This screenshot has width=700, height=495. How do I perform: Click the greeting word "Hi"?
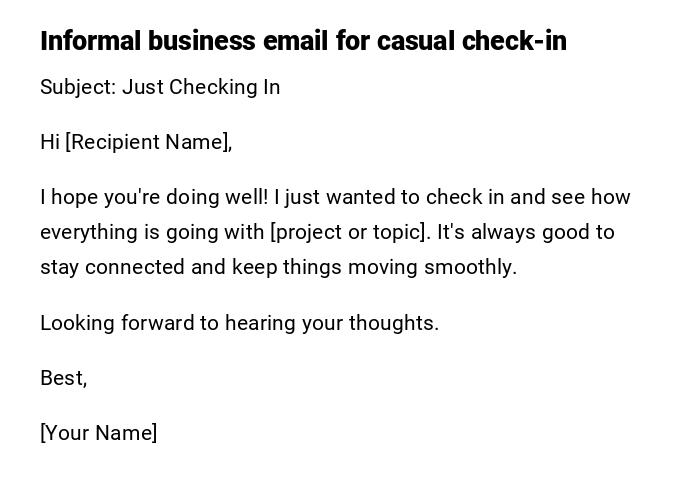50,142
